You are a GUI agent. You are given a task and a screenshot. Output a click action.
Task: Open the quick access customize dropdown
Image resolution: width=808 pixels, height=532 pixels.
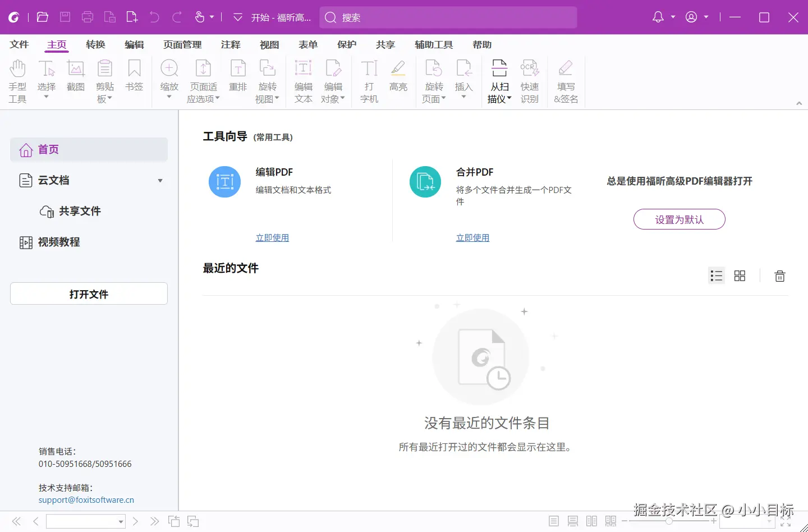(x=238, y=17)
